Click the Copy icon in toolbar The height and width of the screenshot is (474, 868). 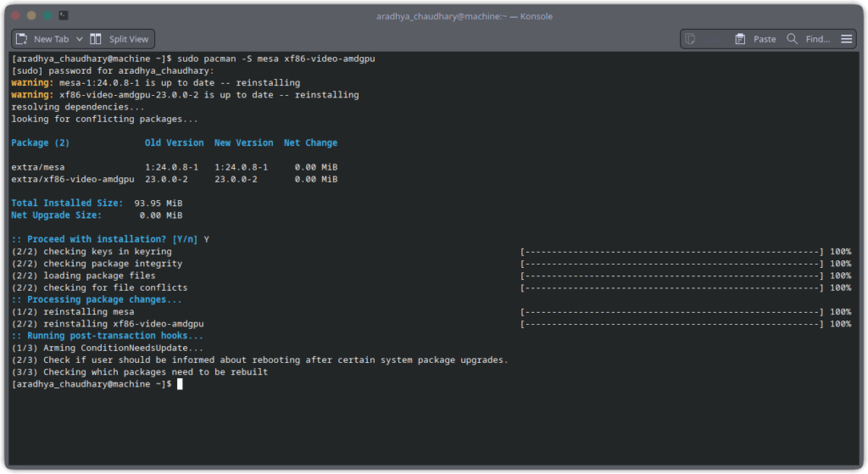690,39
